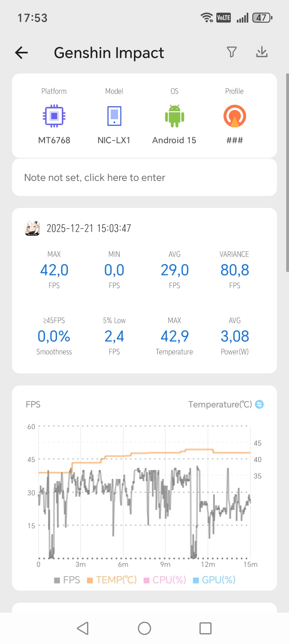Tap the FPS chart at the 9m marker

tap(165, 494)
